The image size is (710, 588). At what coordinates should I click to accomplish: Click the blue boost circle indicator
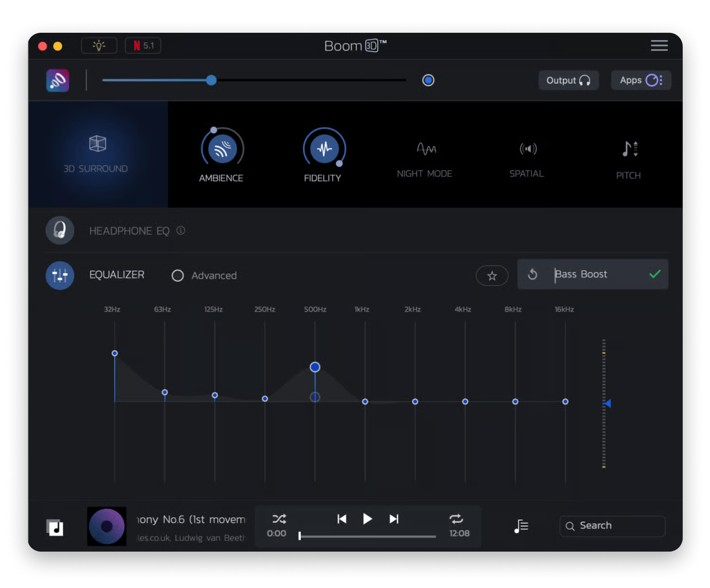tap(428, 80)
